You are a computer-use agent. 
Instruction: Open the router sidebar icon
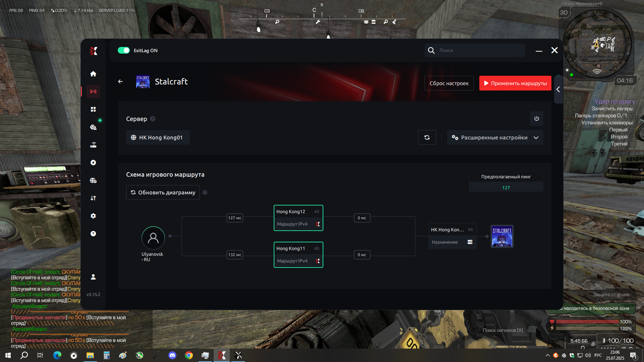(93, 145)
